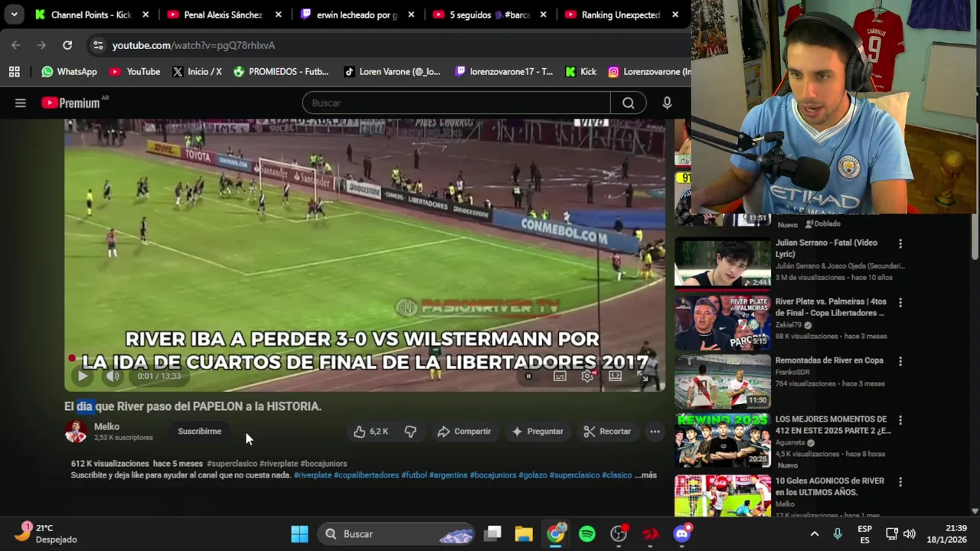980x551 pixels.
Task: Clip the video with Recortar
Action: [x=607, y=432]
